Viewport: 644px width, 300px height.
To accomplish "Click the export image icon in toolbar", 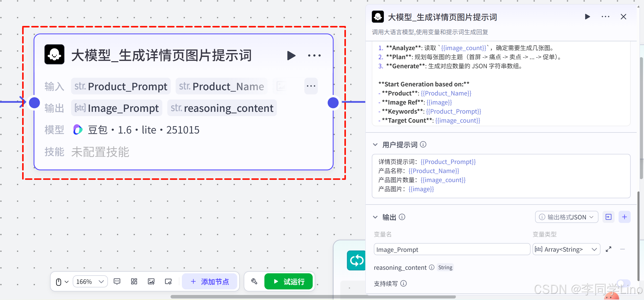I will click(151, 281).
